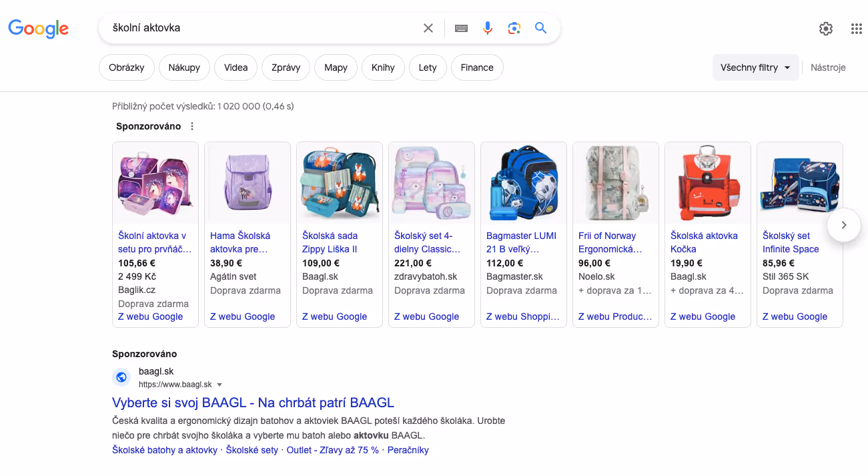
Task: Open 'Školský set 4-dielny Classic…' link
Action: [428, 242]
